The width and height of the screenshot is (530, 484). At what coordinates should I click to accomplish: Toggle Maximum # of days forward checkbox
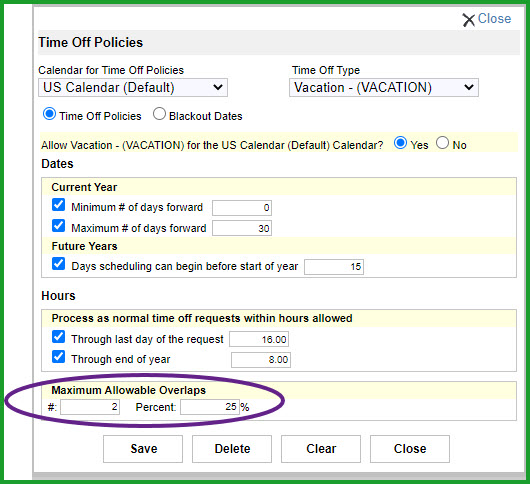tap(58, 226)
